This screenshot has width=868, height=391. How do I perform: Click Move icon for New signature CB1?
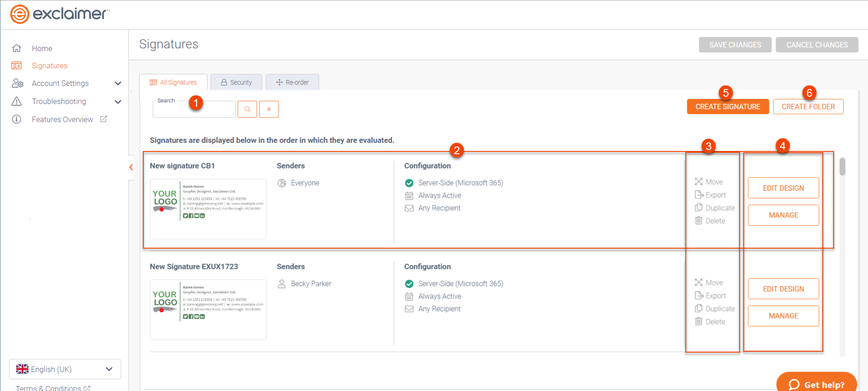tap(698, 182)
